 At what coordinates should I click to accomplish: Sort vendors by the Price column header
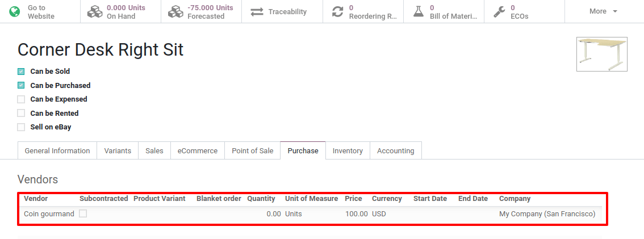(x=353, y=199)
